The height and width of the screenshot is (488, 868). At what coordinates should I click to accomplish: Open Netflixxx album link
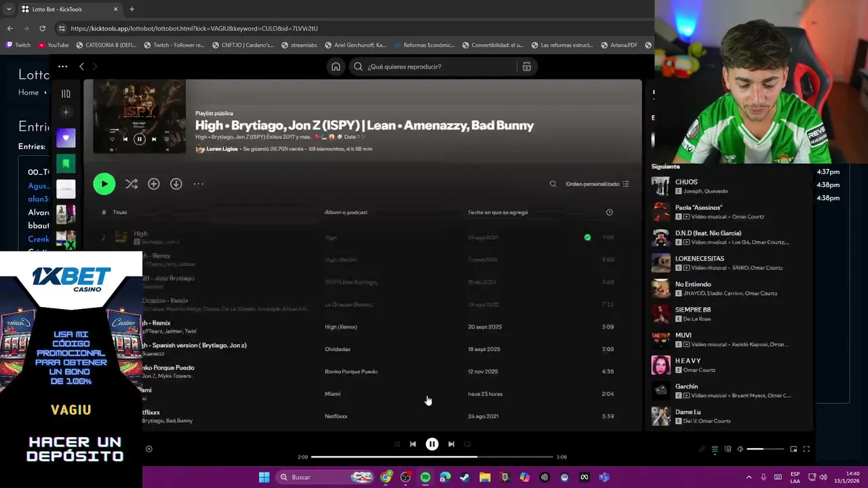(x=336, y=416)
